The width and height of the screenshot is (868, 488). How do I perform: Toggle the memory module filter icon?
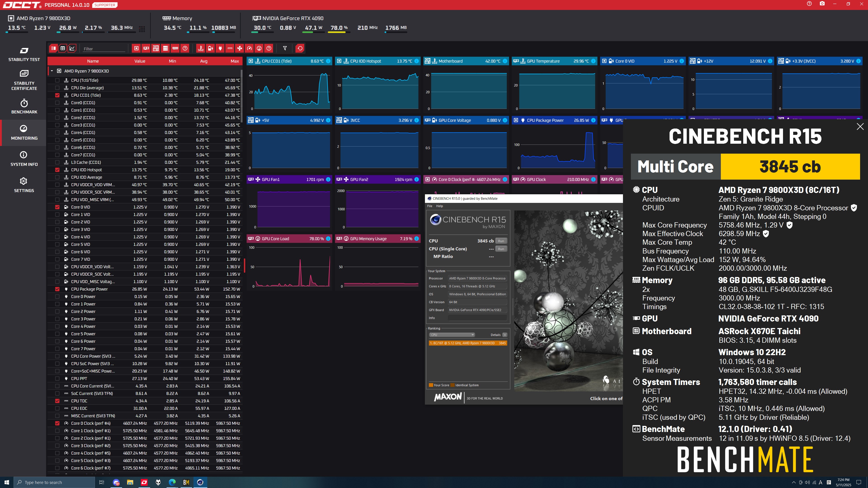[175, 49]
